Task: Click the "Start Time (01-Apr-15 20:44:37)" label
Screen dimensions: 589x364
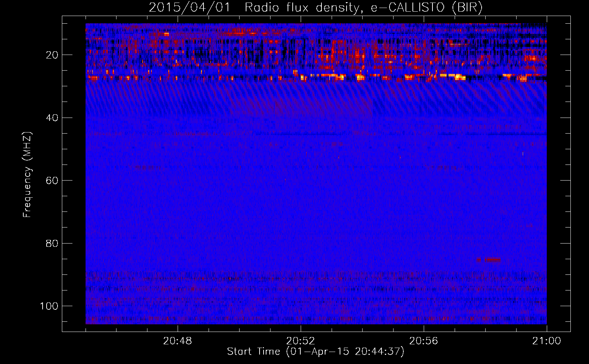Action: coord(316,352)
